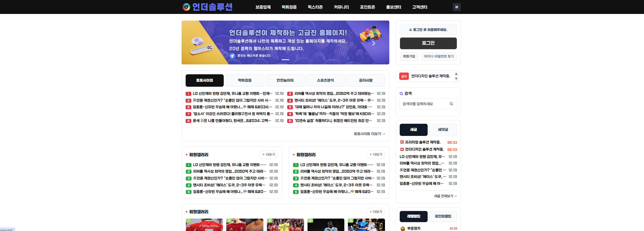644x231 pixels.
Task: Open the 보증업체 menu
Action: [263, 7]
